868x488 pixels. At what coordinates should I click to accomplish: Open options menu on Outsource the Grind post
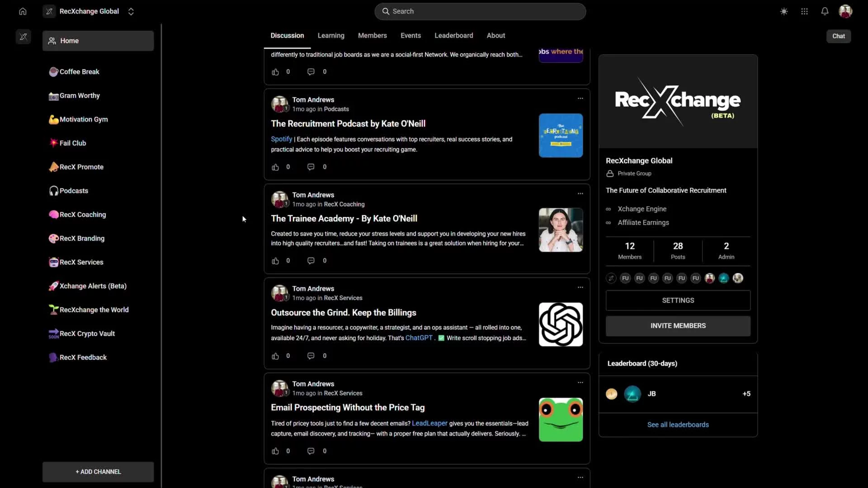click(x=580, y=287)
